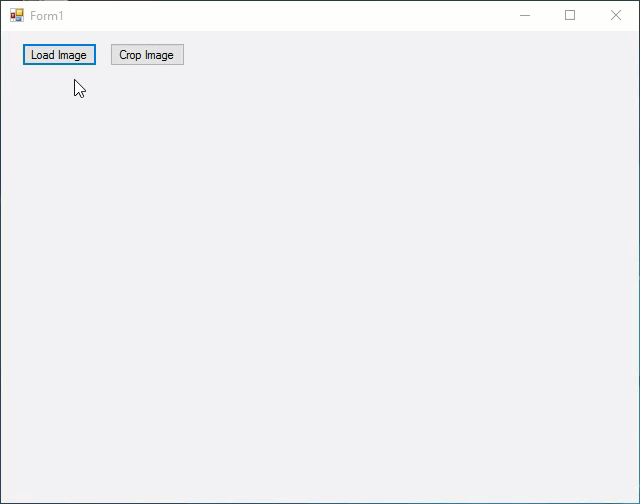This screenshot has width=640, height=504.
Task: Open the Form1 window icon menu
Action: click(x=17, y=16)
